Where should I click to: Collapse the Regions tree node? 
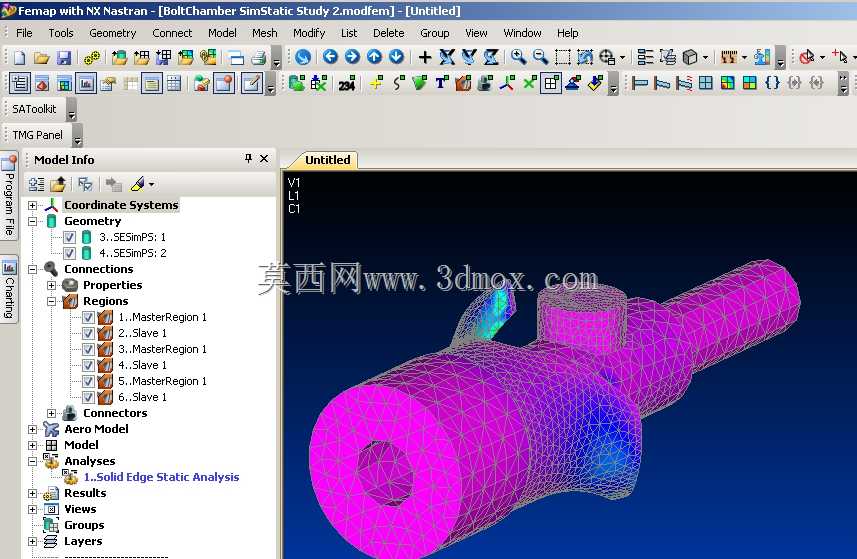[x=51, y=301]
